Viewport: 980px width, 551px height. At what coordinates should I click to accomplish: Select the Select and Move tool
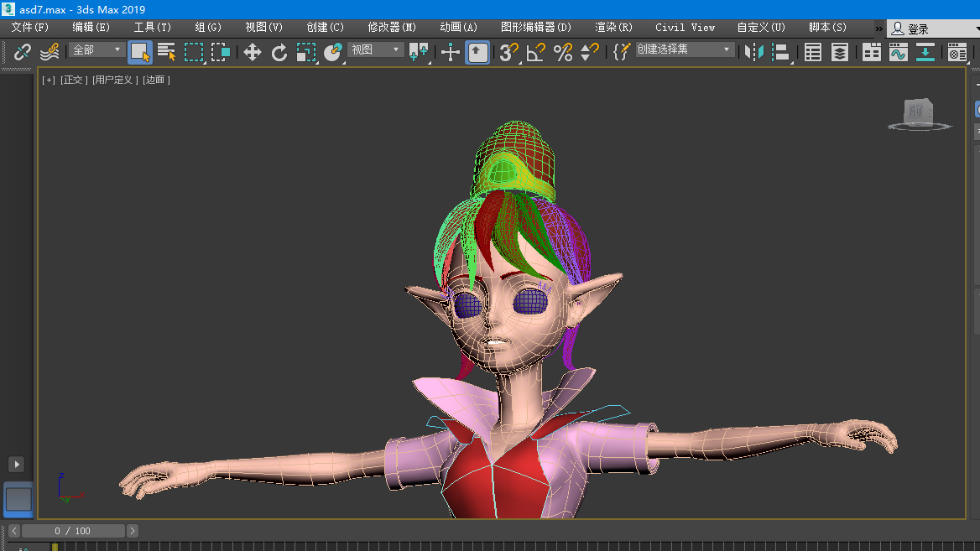[x=252, y=53]
